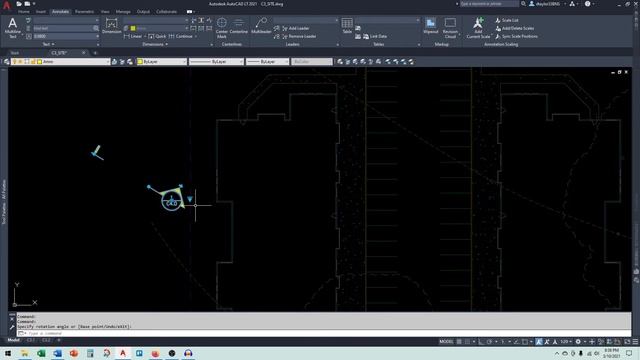Open the File Explorer taskbar icon
Viewport: 640px width, 360px height.
tap(24, 353)
